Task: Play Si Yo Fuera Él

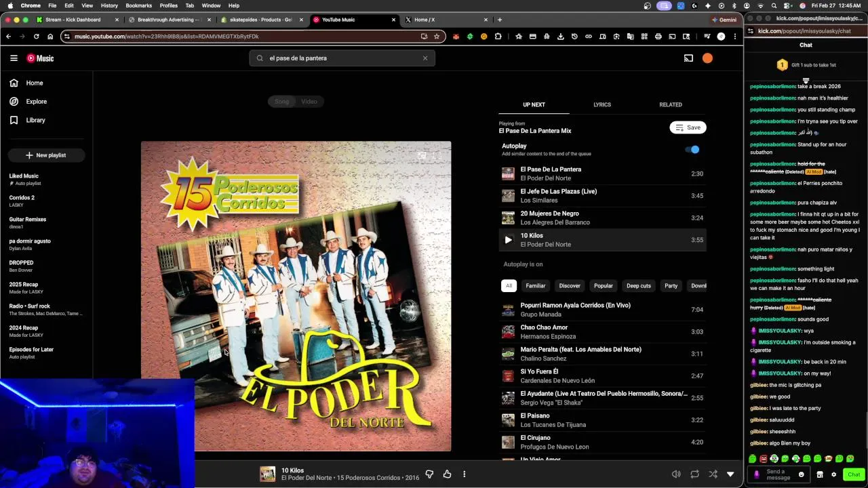Action: [602, 375]
